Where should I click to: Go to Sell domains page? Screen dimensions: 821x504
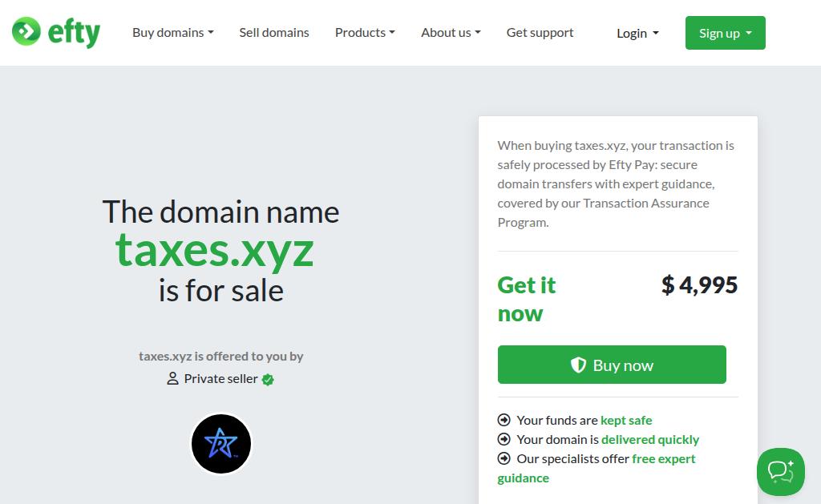click(274, 33)
